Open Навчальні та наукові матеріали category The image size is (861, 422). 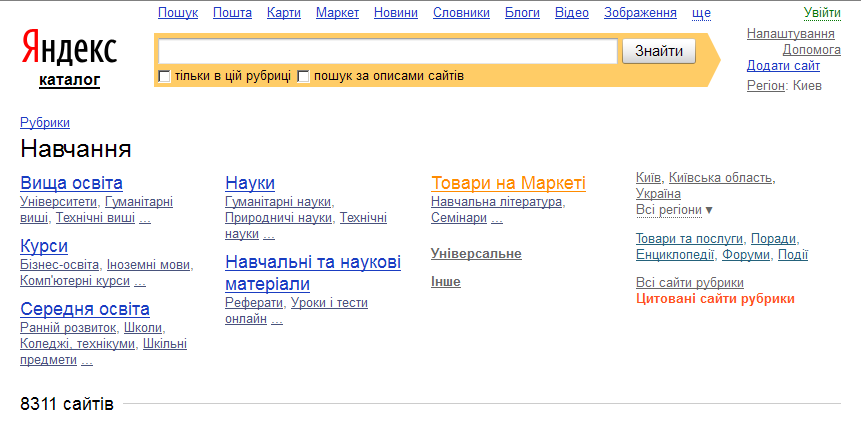pos(313,273)
